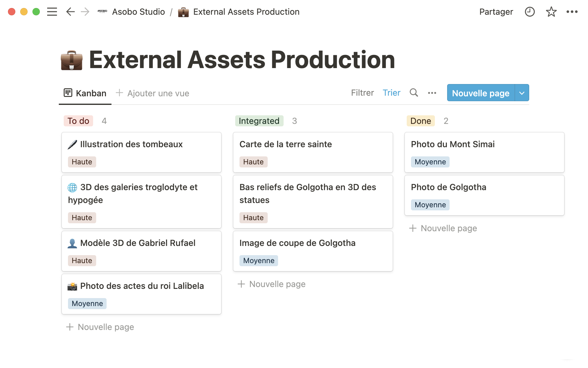Mark page as favorite with star
The height and width of the screenshot is (368, 588).
551,12
